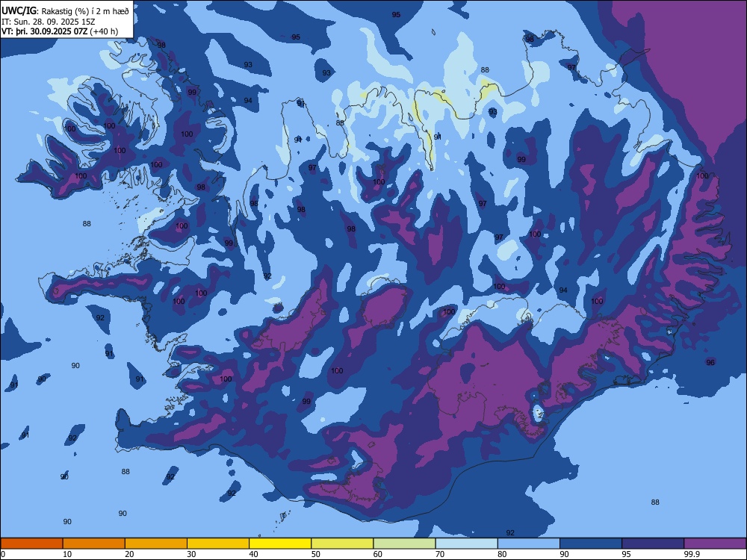Select the bright yellow 40–50 legend swatch

tap(280, 544)
